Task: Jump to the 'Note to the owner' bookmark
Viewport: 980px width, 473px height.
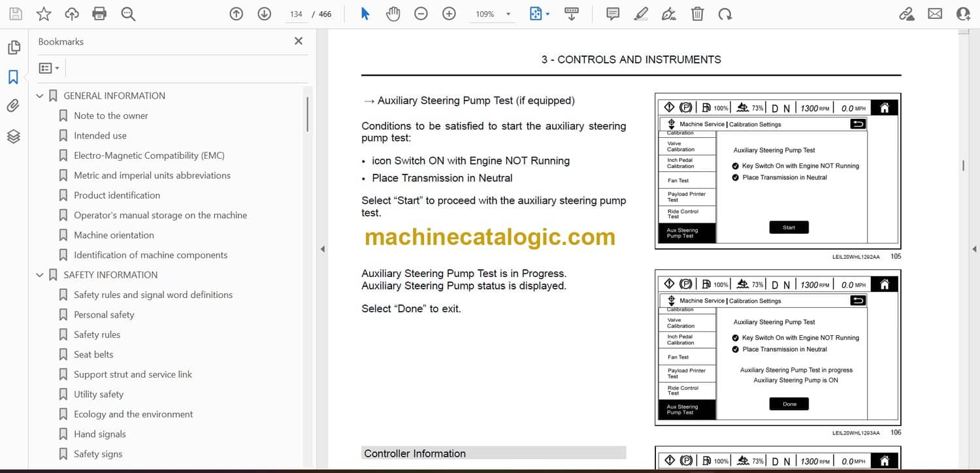Action: coord(111,116)
